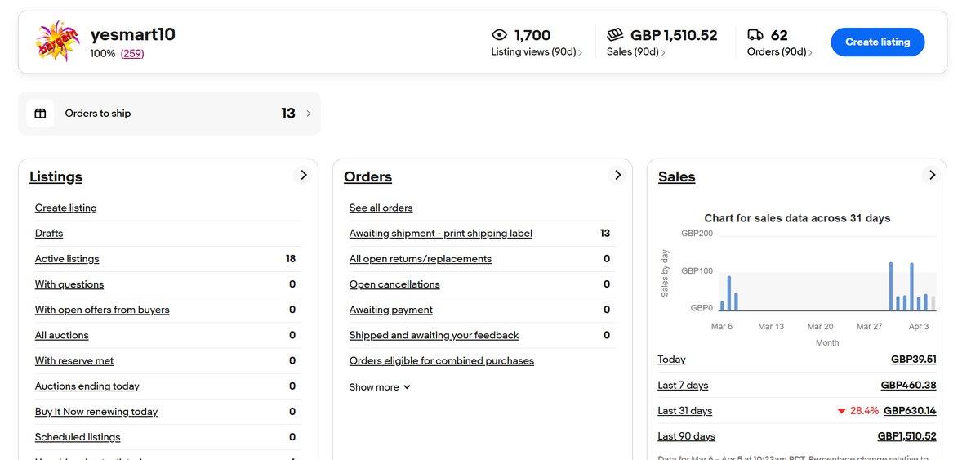This screenshot has height=460, width=980.
Task: Open Listings panel arrow button
Action: tap(303, 175)
